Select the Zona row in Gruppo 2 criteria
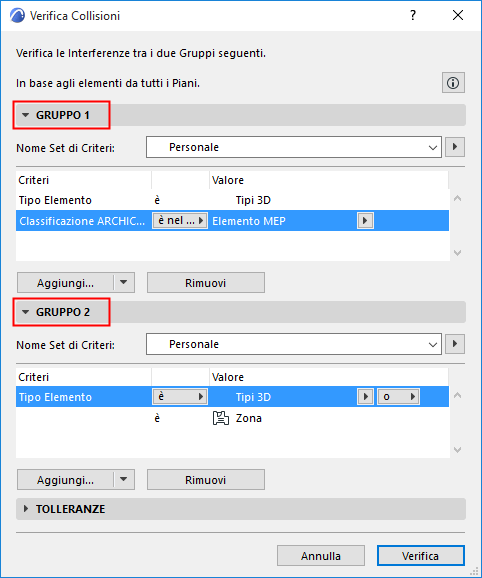This screenshot has width=482, height=578. (232, 418)
